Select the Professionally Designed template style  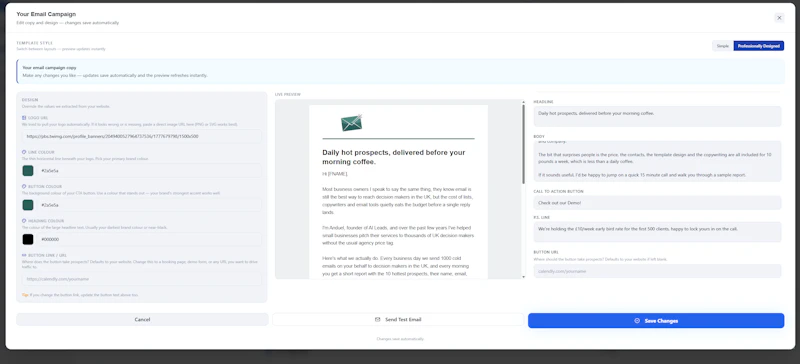coord(758,46)
